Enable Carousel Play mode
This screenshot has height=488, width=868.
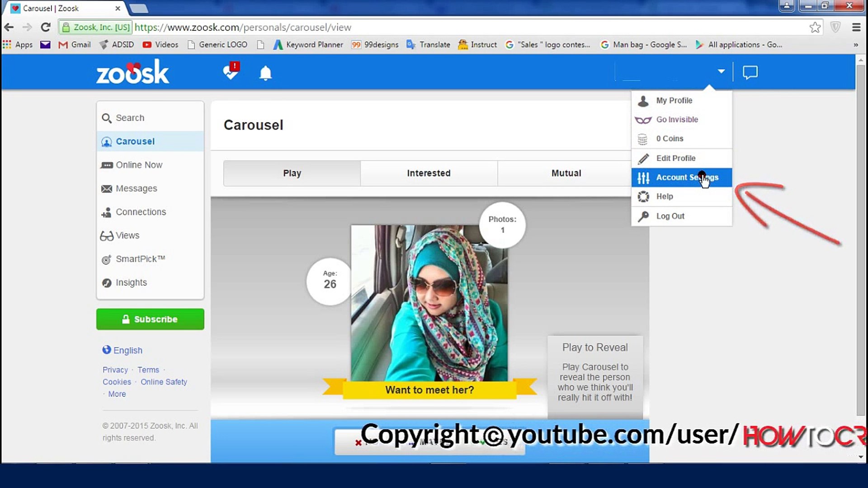[x=292, y=173]
